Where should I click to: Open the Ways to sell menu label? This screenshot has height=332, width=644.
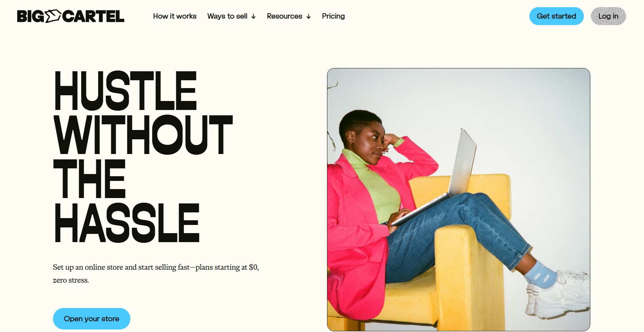coord(227,16)
